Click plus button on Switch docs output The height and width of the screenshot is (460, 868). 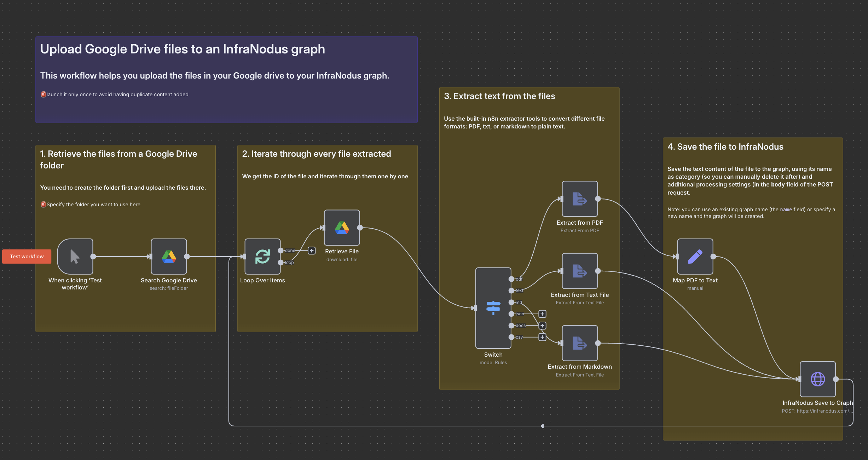pyautogui.click(x=542, y=326)
